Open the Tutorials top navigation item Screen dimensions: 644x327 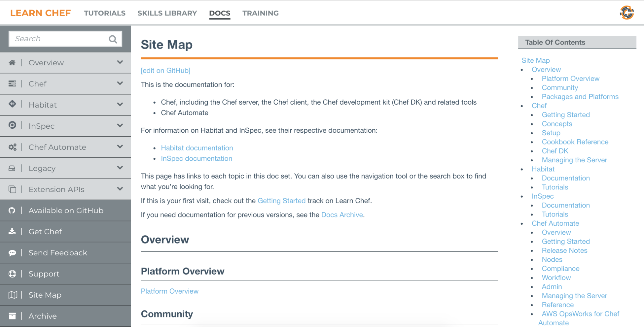(x=105, y=13)
